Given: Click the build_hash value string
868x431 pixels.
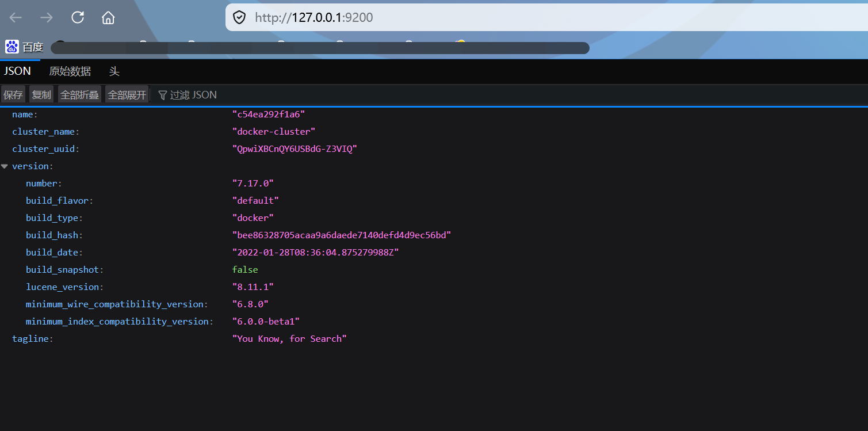Looking at the screenshot, I should (x=342, y=235).
